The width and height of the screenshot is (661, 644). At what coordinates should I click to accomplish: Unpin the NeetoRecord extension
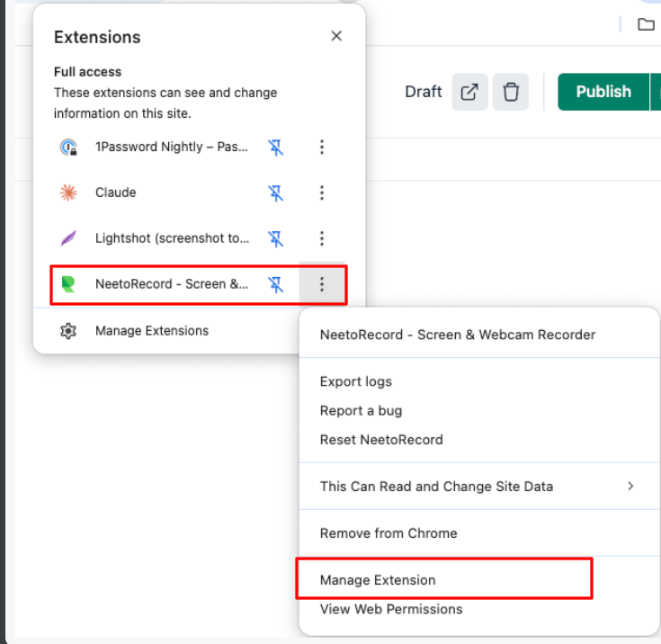276,284
